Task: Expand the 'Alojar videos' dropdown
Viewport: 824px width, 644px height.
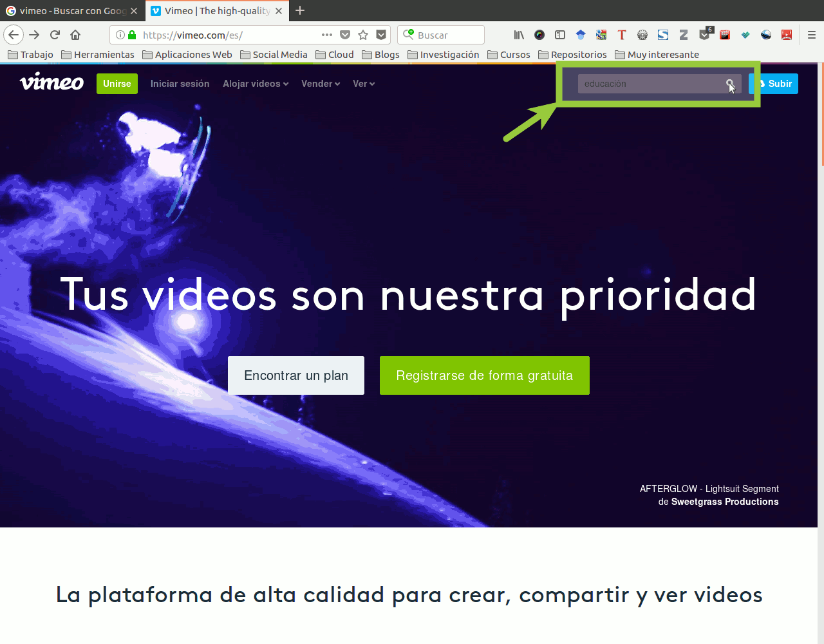Action: pos(256,84)
